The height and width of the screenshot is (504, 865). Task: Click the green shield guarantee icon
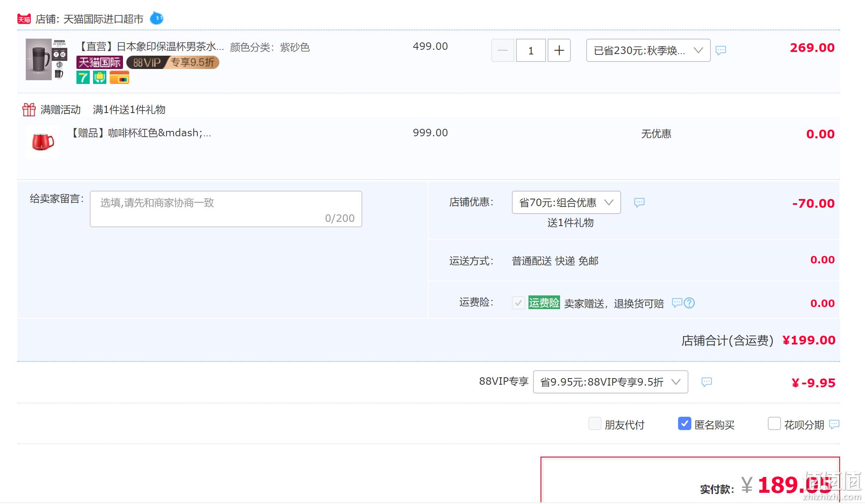(x=100, y=77)
